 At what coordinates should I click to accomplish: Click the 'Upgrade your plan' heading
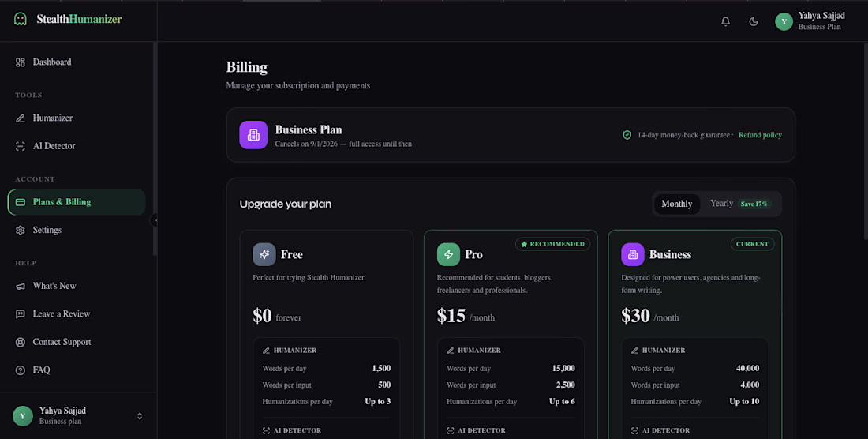coord(286,204)
